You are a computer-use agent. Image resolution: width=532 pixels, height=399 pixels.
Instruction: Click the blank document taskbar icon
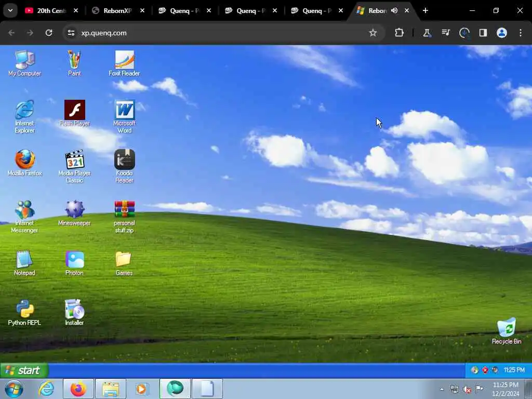click(x=207, y=389)
